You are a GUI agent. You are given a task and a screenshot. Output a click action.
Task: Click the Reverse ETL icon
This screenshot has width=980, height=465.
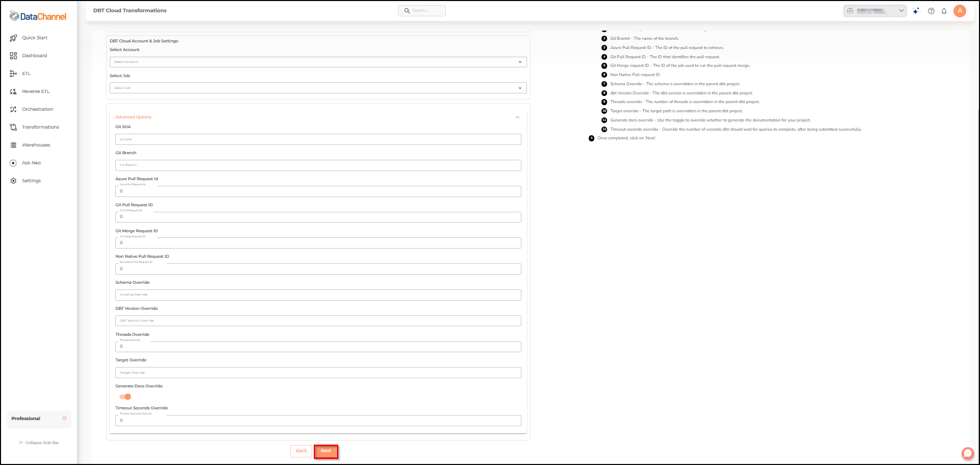tap(13, 91)
